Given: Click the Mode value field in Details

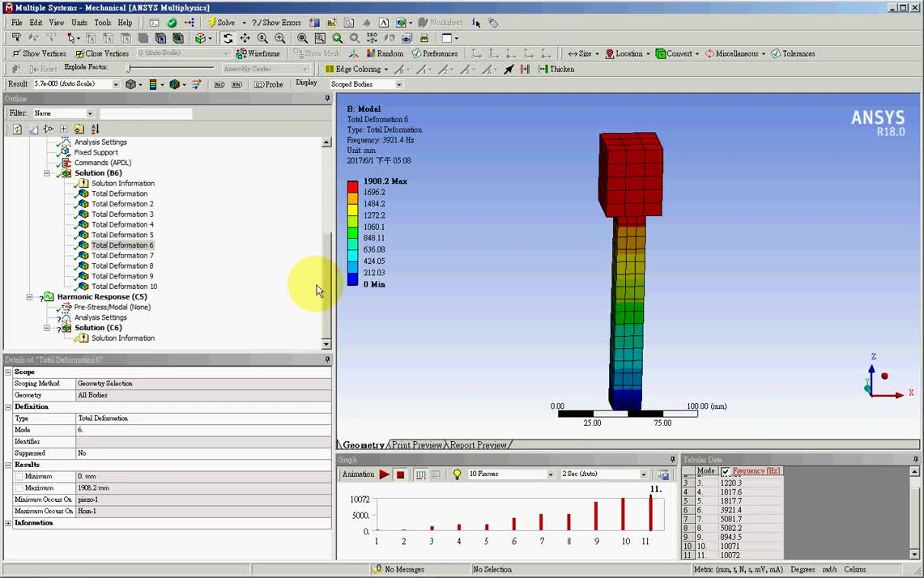Looking at the screenshot, I should click(203, 430).
